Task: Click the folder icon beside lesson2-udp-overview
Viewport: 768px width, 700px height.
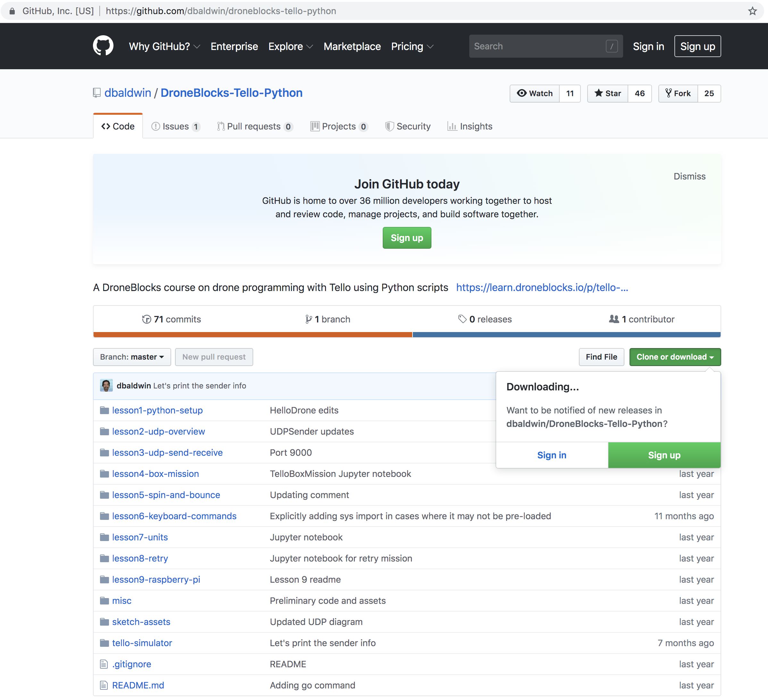Action: pos(104,431)
